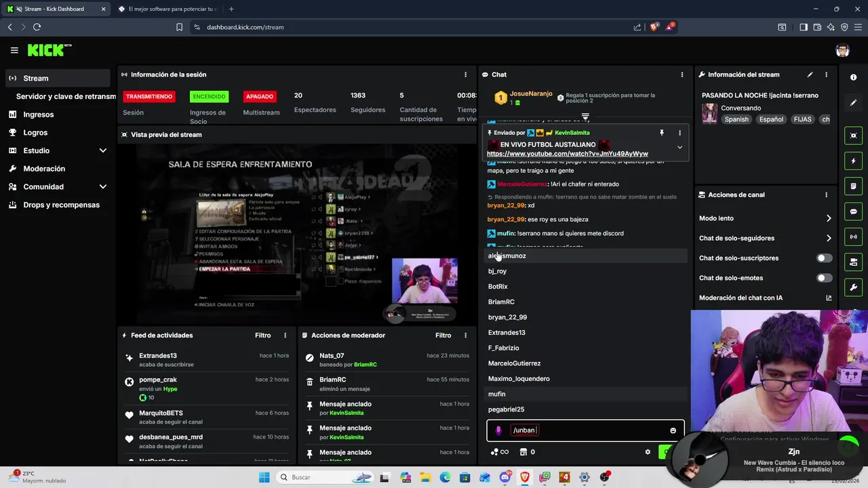Viewport: 868px width, 488px height.
Task: Open three-dot menu of Acciones de canal
Action: 826,195
